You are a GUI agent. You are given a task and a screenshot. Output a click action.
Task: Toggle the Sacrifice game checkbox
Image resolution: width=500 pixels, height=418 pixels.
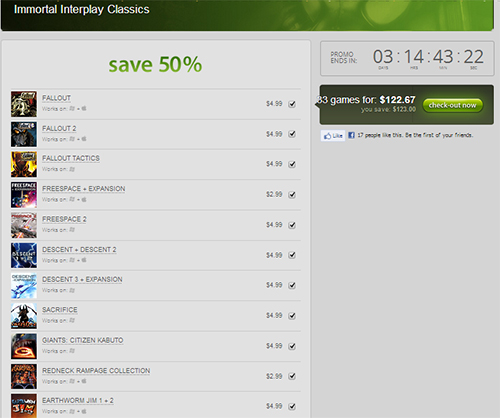[x=292, y=316]
